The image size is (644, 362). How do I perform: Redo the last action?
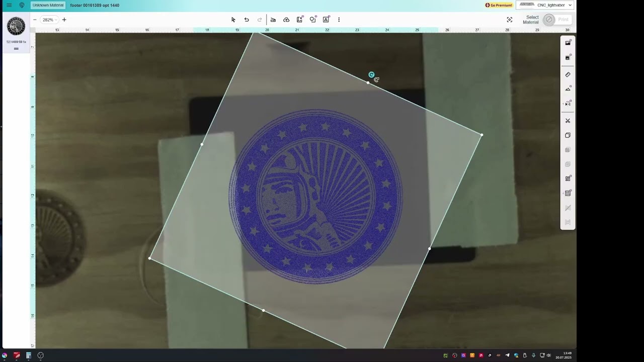[x=260, y=20]
